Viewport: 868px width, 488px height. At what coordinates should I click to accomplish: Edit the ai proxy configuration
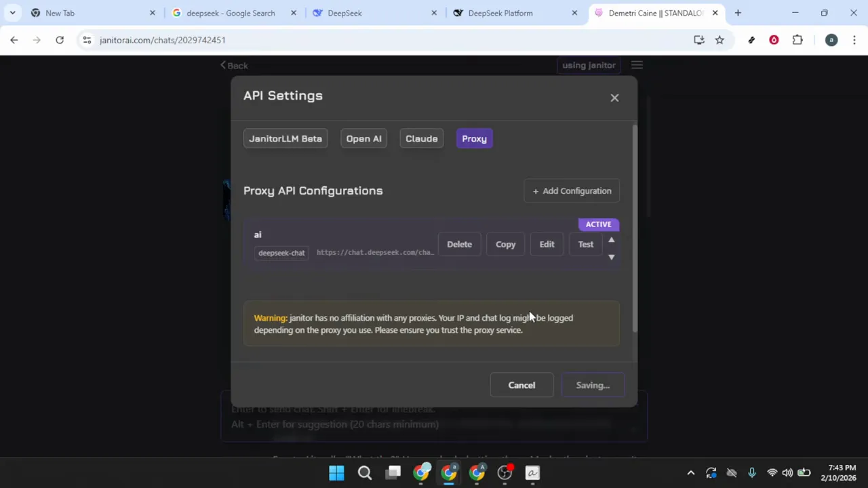pos(547,245)
